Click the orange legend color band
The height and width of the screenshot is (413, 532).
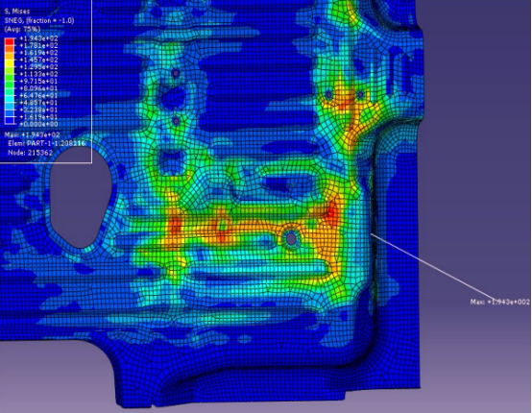(10, 49)
